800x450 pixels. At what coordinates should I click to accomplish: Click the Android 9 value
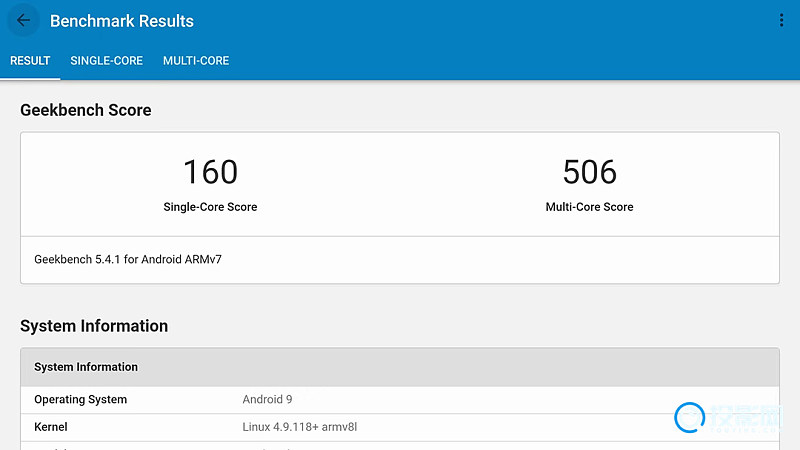click(267, 399)
